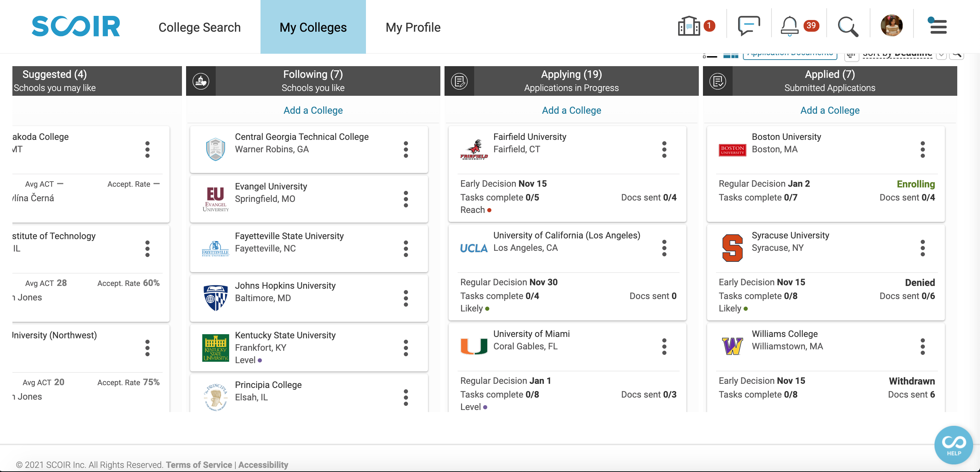Image resolution: width=980 pixels, height=472 pixels.
Task: Click the Evangel University EU logo
Action: tap(215, 199)
